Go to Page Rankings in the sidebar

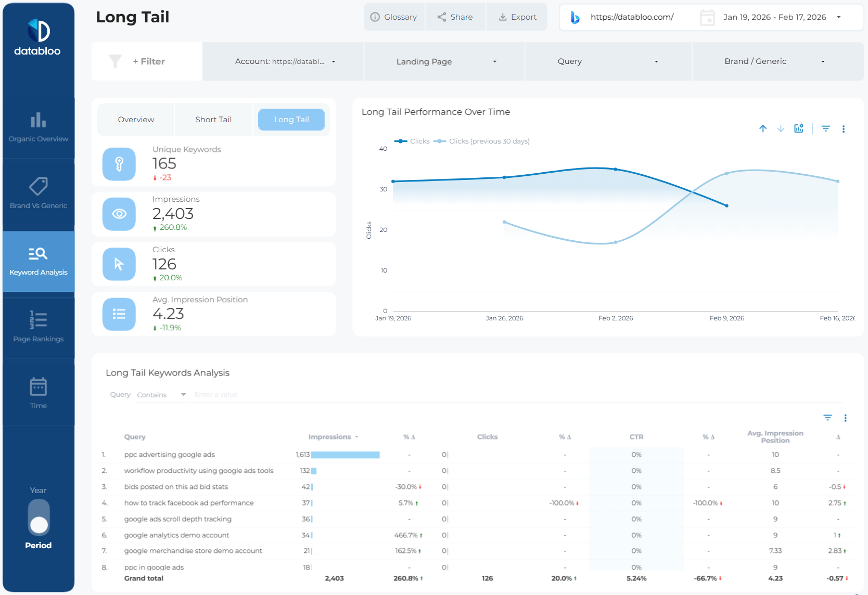(38, 327)
